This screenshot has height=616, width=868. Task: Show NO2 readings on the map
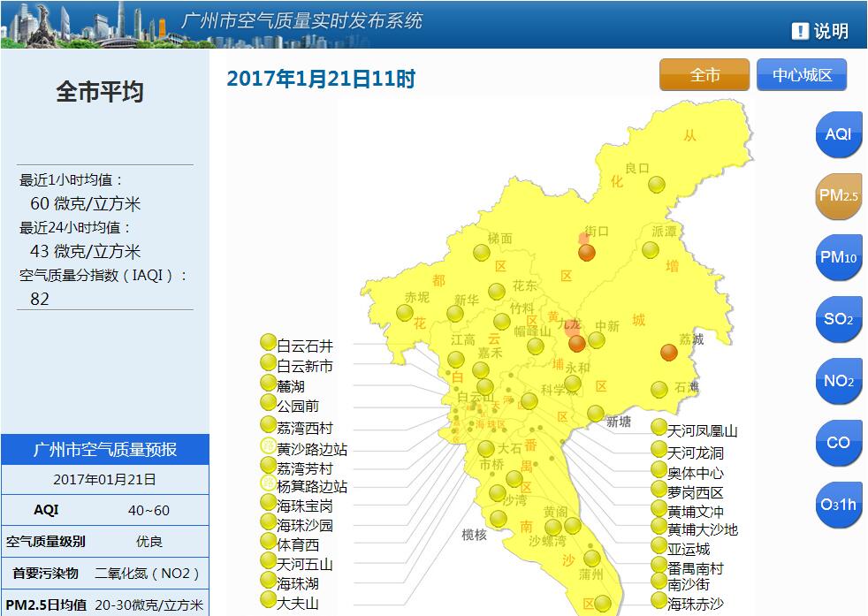point(838,381)
